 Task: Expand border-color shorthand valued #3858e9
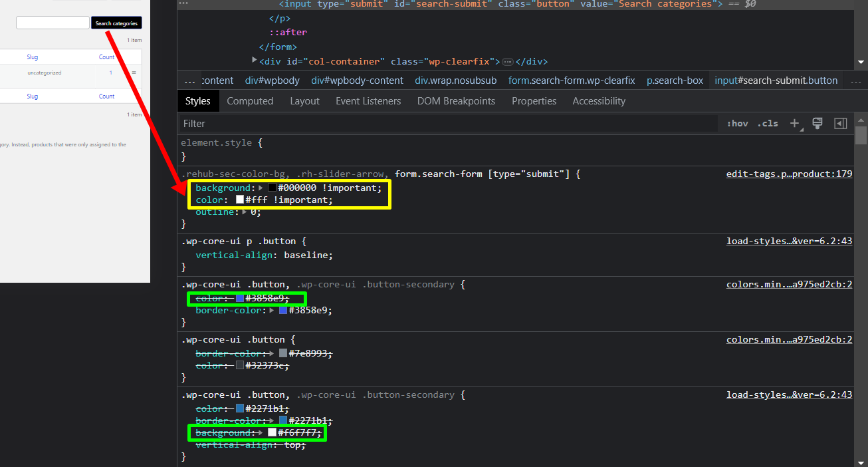(272, 311)
